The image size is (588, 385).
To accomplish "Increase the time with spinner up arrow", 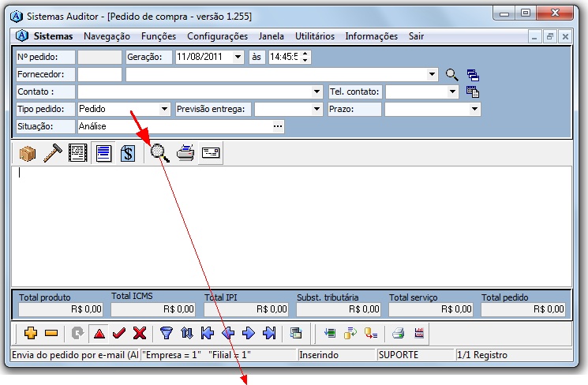I will click(x=305, y=54).
